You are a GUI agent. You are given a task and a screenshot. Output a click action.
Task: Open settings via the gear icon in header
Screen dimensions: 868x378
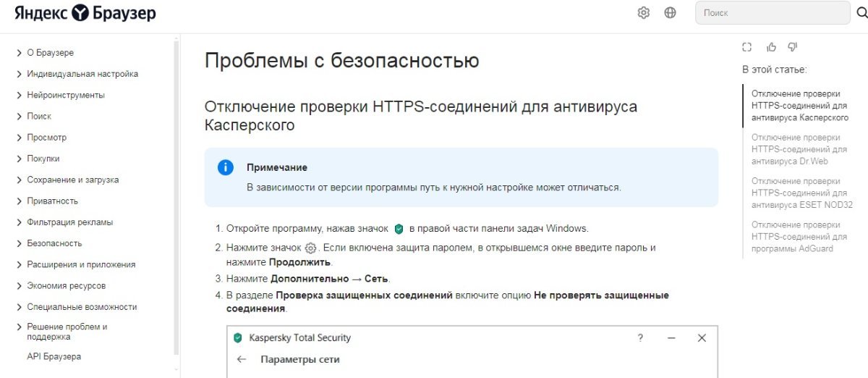(643, 13)
